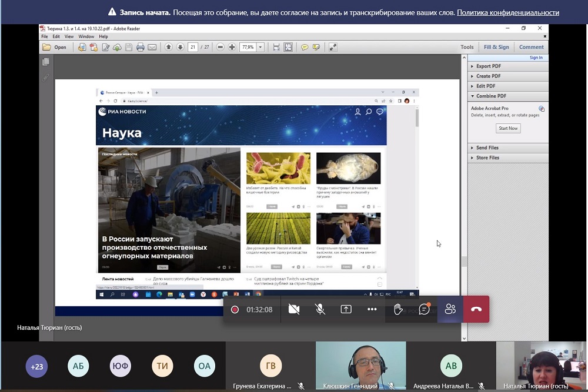Expand the Send Files section

click(x=487, y=148)
